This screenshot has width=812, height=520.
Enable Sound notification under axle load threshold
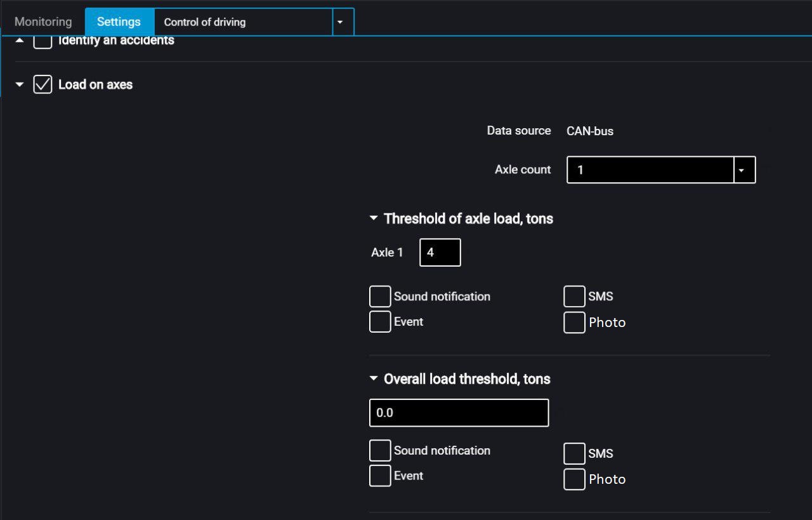click(380, 297)
